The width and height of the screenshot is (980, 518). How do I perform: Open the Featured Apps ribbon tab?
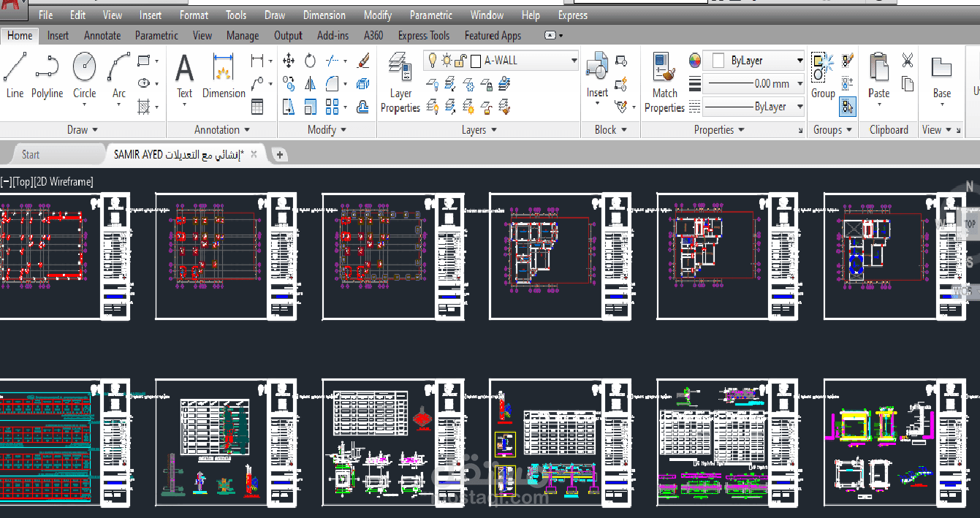493,35
